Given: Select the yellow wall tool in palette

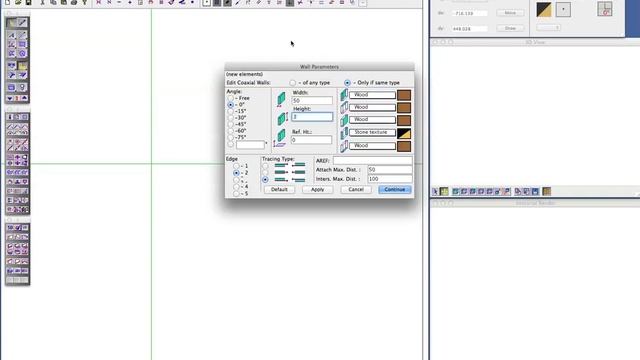Looking at the screenshot, I should click(x=22, y=66).
